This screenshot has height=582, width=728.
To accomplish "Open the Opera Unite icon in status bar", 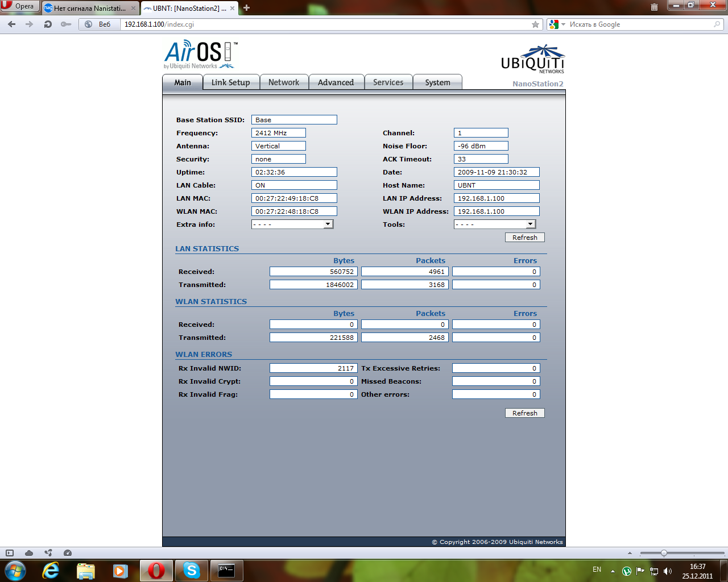I will coord(48,553).
